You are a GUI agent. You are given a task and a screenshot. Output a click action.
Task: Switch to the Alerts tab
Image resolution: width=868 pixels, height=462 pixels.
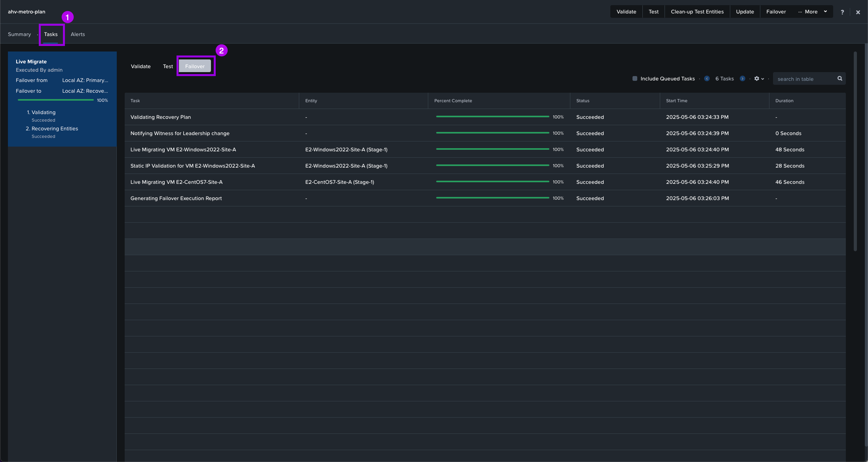(x=78, y=34)
